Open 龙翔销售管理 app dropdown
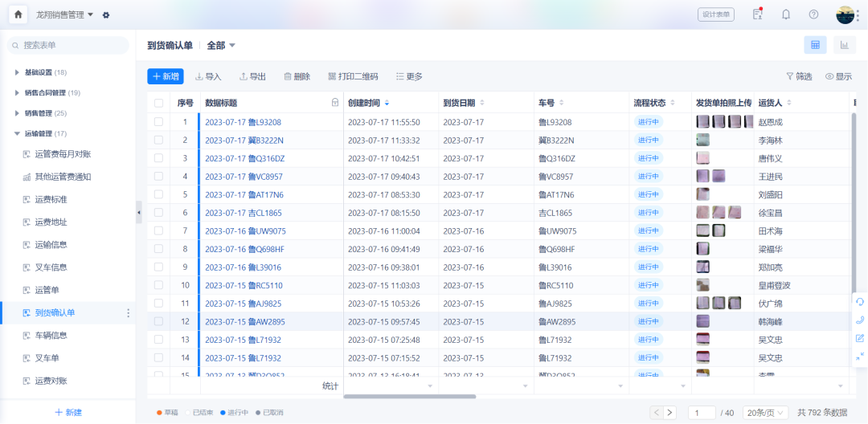Screen dimensions: 868x424 click(65, 15)
